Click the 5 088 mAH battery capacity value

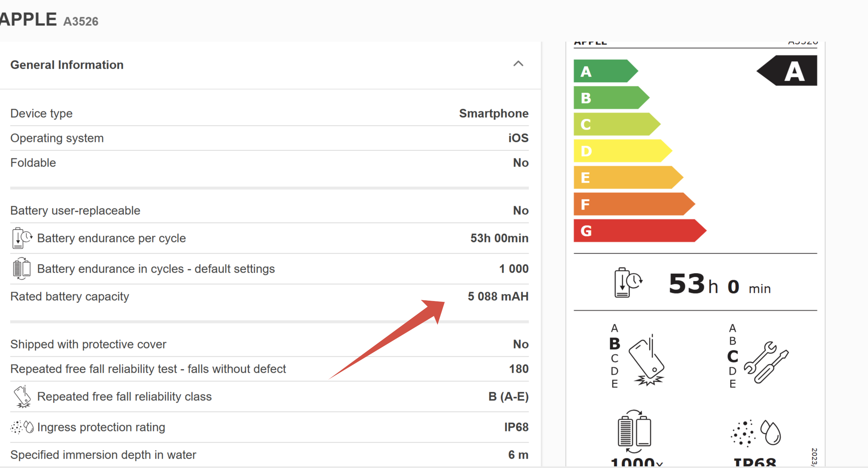(498, 297)
